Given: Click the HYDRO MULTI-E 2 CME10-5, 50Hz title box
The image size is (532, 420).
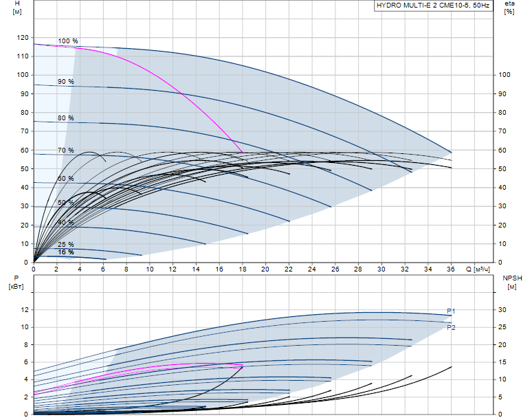Looking at the screenshot, I should [433, 5].
